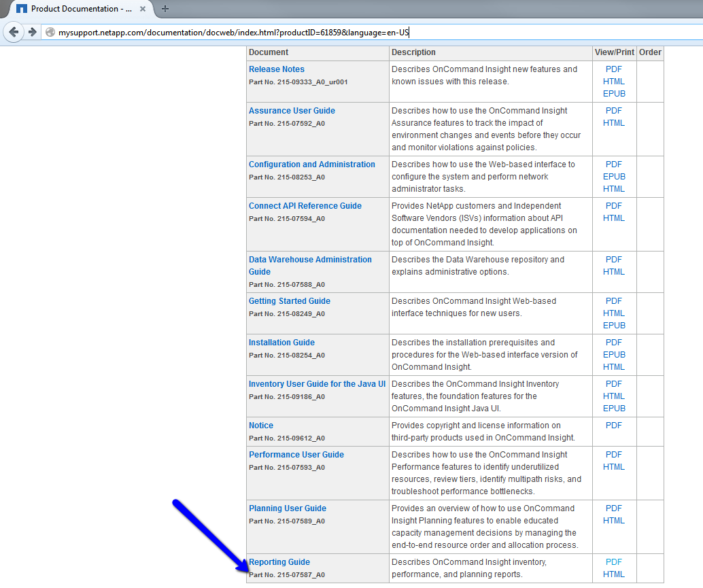The height and width of the screenshot is (588, 703).
Task: Click Part No. 215-07587_A0 text
Action: [x=287, y=574]
